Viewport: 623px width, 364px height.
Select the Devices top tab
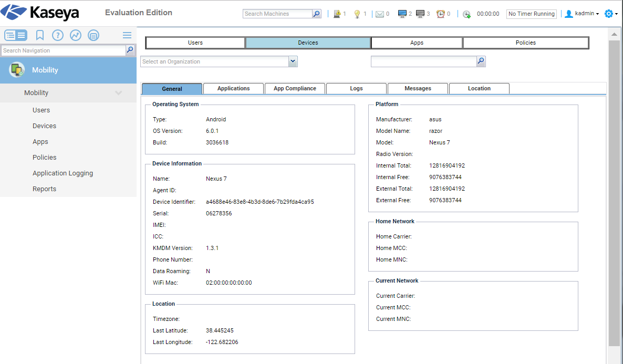point(308,43)
